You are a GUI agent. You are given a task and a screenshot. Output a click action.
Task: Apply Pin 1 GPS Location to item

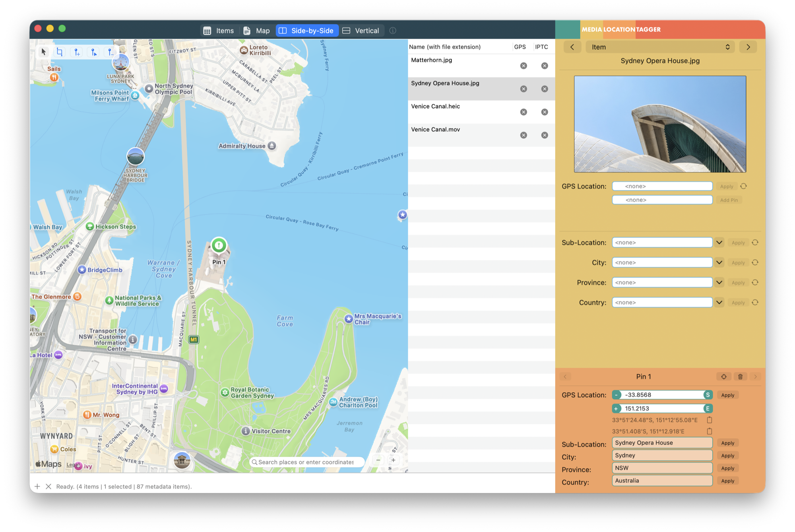tap(728, 395)
